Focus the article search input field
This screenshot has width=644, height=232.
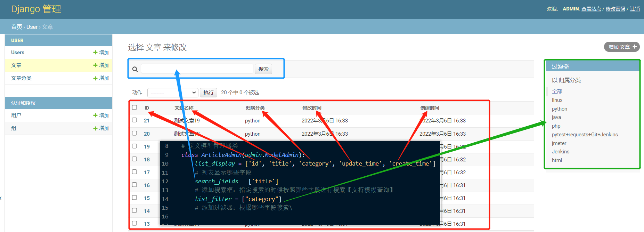click(x=197, y=69)
